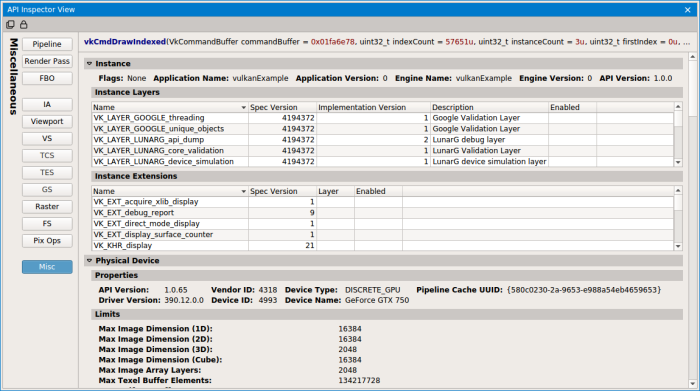Close the API Inspector View window
Viewport: 700px width, 391px height.
pyautogui.click(x=688, y=9)
